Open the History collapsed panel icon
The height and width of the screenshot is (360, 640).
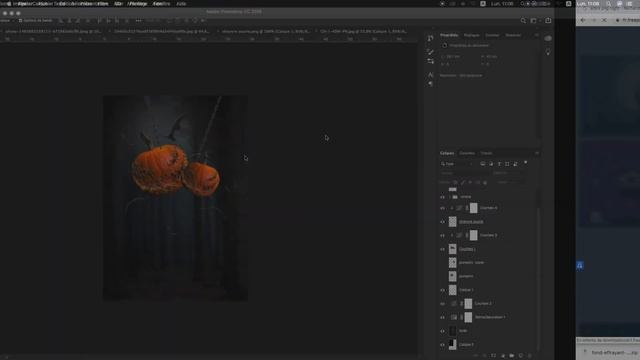[430, 38]
